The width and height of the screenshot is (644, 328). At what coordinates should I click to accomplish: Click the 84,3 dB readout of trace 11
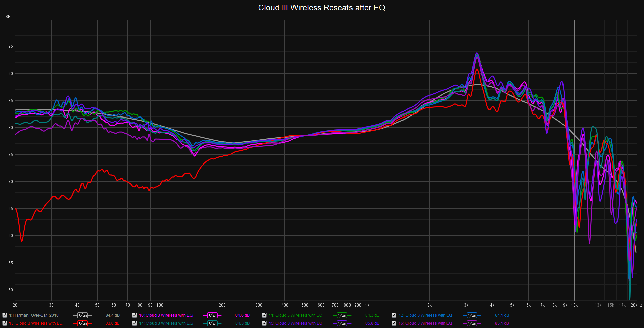[372, 315]
